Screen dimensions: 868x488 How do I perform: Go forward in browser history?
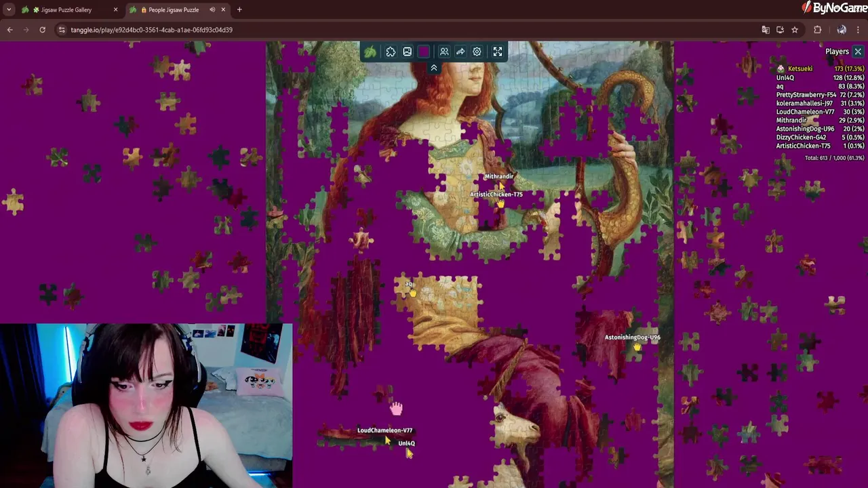click(26, 30)
